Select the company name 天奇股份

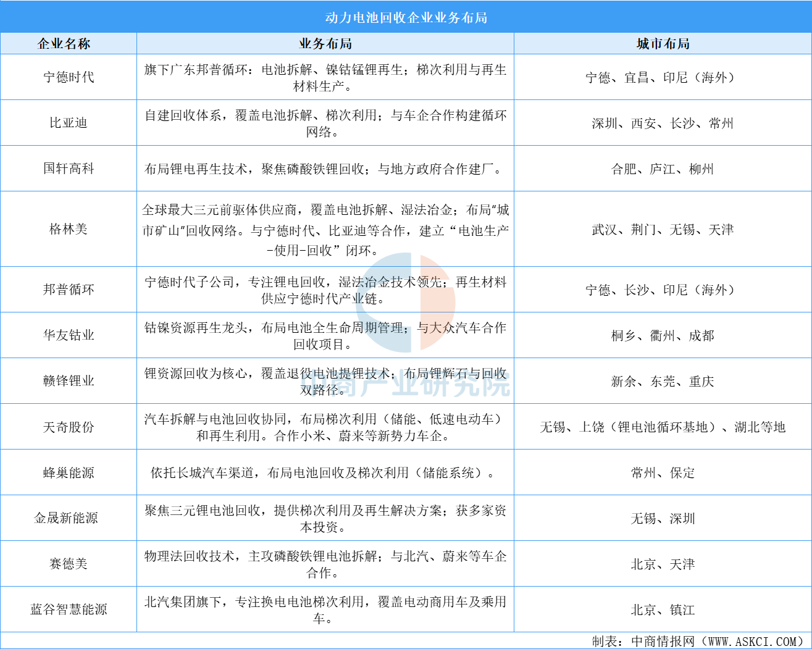(69, 427)
